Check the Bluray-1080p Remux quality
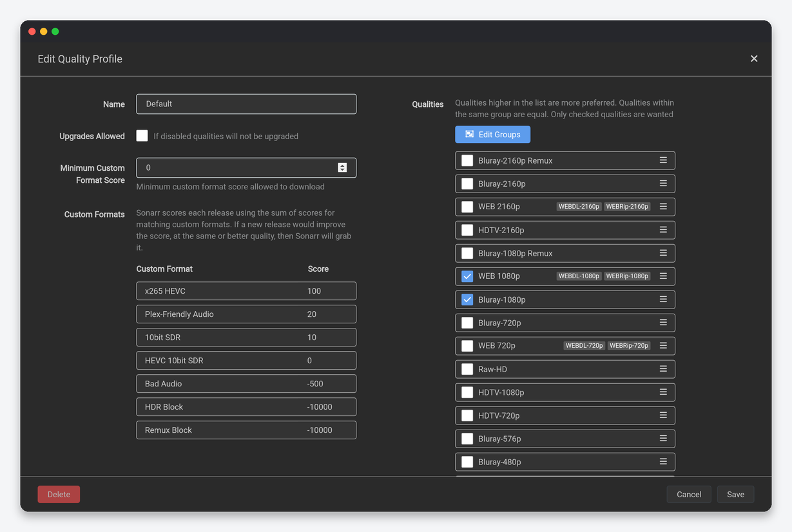The width and height of the screenshot is (792, 532). tap(467, 253)
